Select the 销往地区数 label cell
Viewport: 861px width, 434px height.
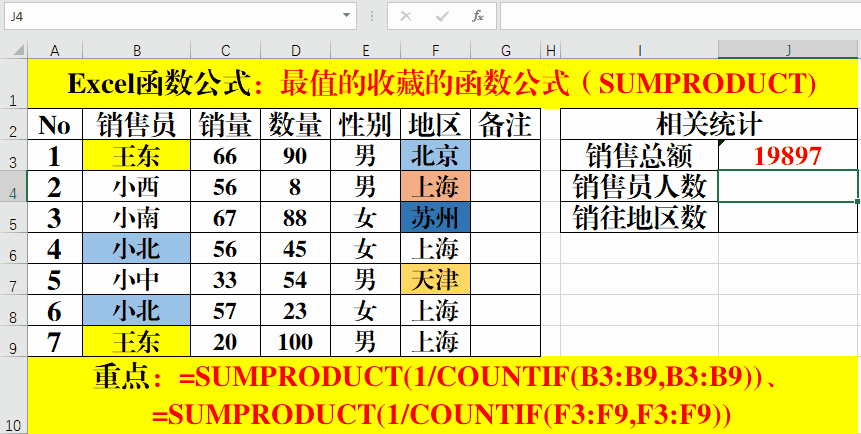tap(639, 218)
